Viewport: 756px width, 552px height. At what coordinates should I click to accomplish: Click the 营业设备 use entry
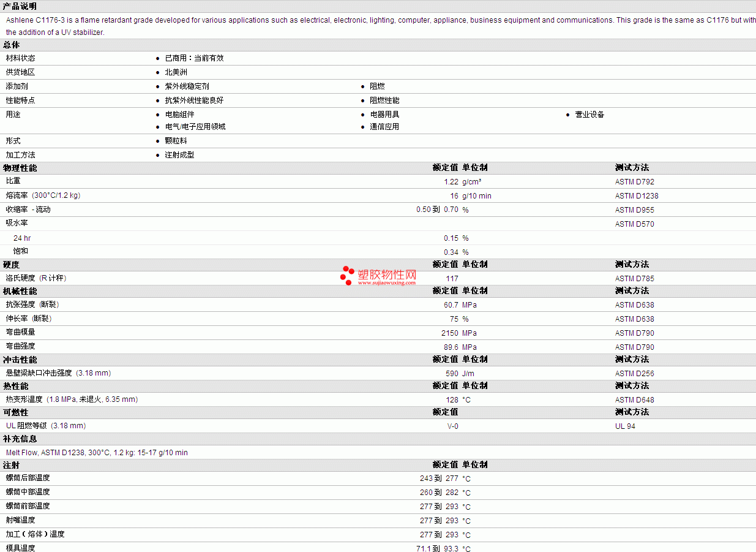coord(589,115)
